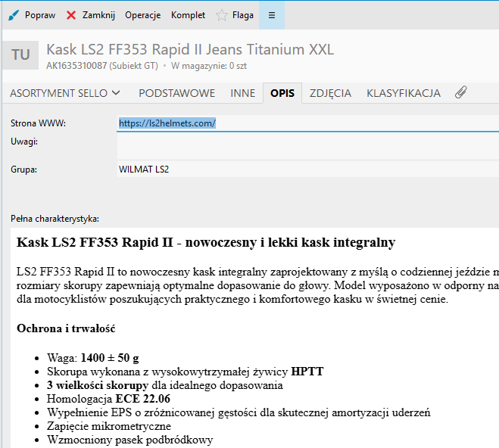Open the Klasyfikacja tab
The image size is (499, 448).
pyautogui.click(x=404, y=93)
